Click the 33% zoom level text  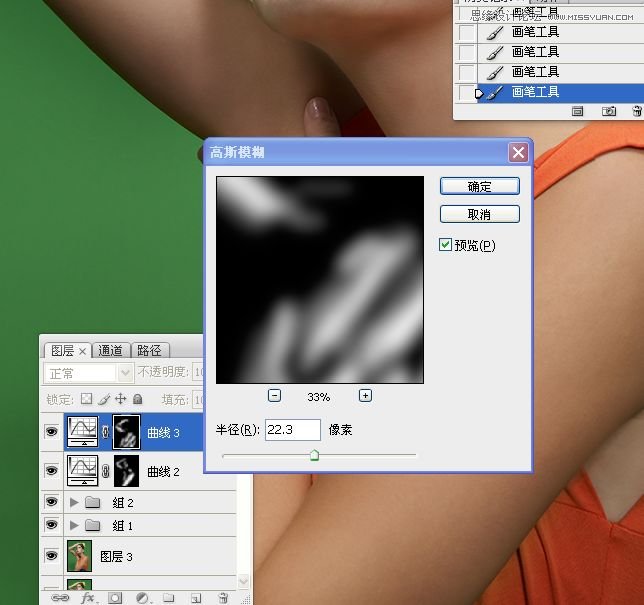click(x=318, y=397)
